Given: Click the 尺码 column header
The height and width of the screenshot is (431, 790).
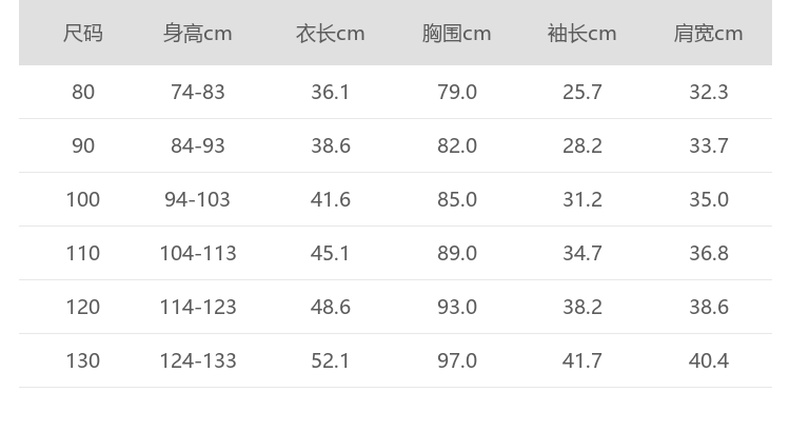Looking at the screenshot, I should click(83, 34).
